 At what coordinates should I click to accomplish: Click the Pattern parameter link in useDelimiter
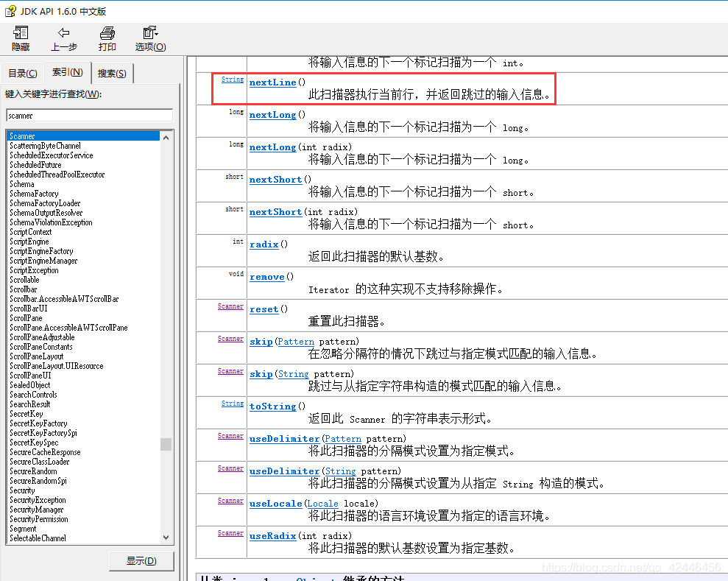(x=342, y=439)
